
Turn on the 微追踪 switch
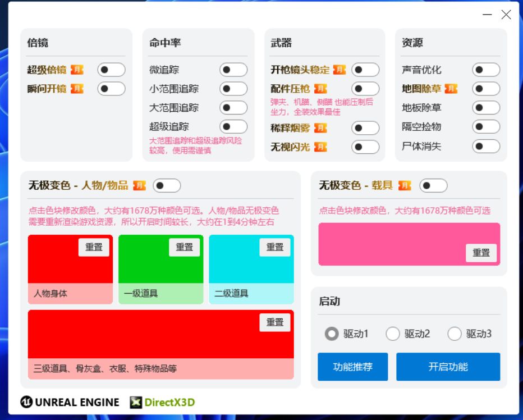tap(233, 70)
